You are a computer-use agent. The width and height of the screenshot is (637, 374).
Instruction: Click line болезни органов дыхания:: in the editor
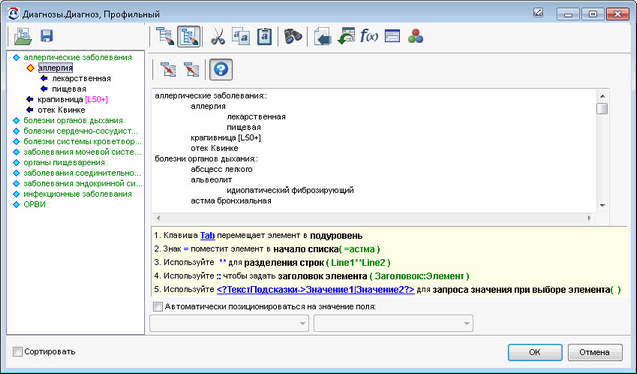(206, 159)
